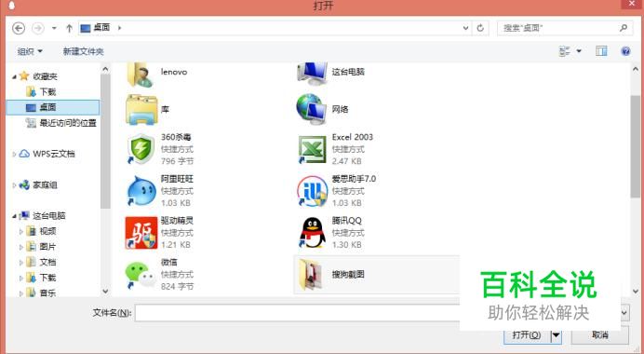The image size is (644, 354).
Task: Select the 腾讯QQ penguin icon
Action: 312,233
